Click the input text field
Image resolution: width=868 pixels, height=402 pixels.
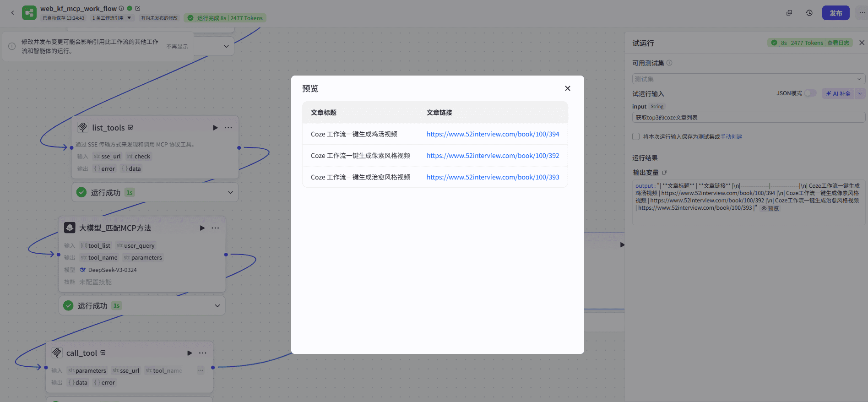(749, 118)
